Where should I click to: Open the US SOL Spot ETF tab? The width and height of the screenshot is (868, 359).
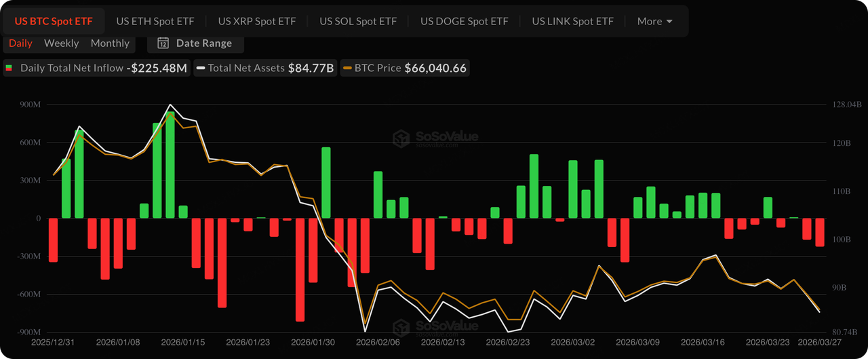pos(358,22)
